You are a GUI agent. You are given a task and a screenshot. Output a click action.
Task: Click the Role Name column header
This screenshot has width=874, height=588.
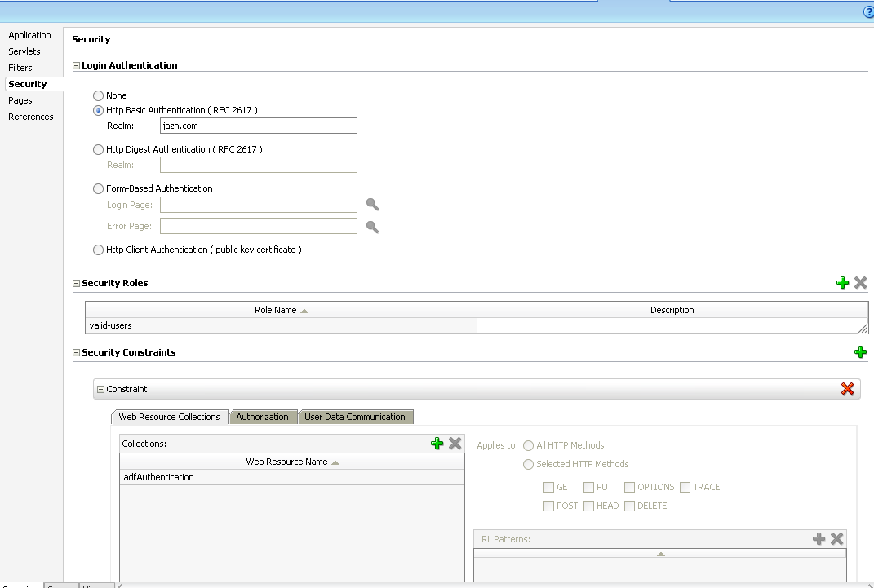pos(281,310)
